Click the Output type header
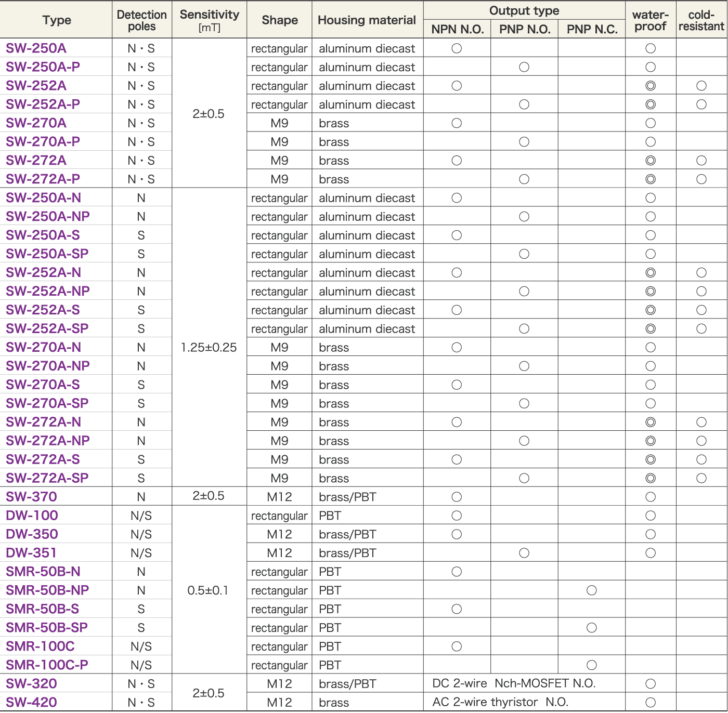Viewport: 728px width, 713px height. coord(524,11)
